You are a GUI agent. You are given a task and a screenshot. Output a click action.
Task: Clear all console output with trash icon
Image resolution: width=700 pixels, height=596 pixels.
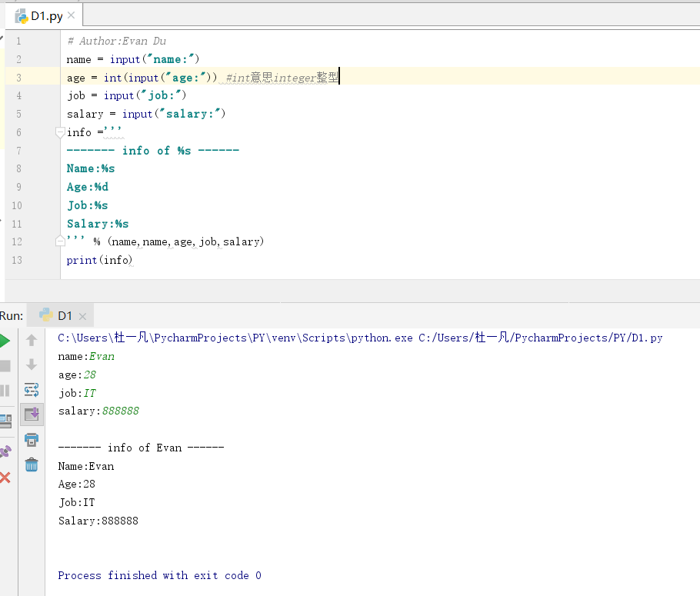tap(32, 464)
